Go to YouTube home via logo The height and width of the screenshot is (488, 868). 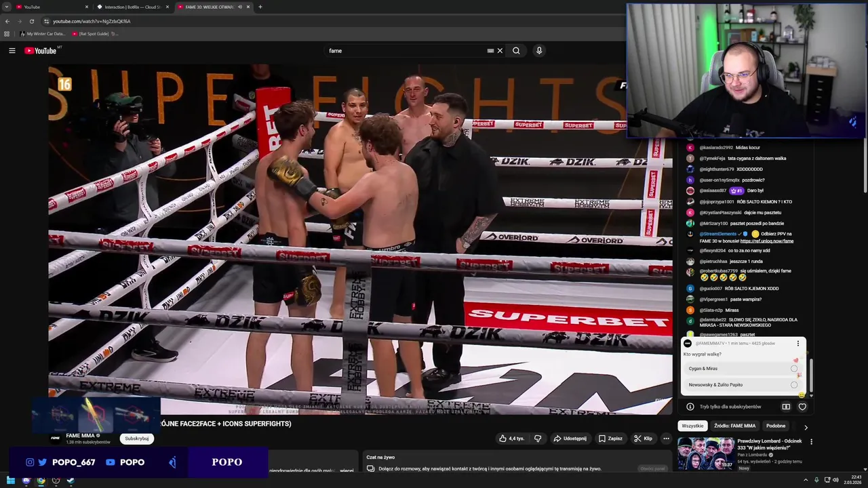pos(41,51)
